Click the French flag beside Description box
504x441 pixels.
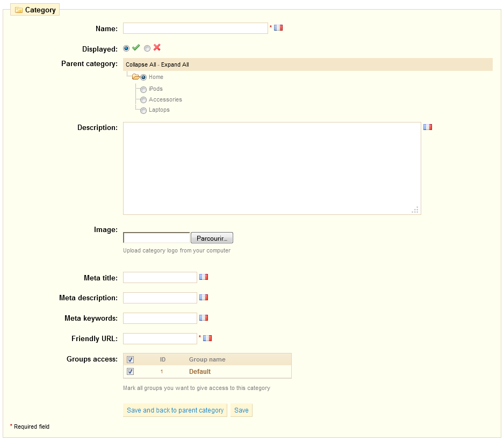coord(428,127)
